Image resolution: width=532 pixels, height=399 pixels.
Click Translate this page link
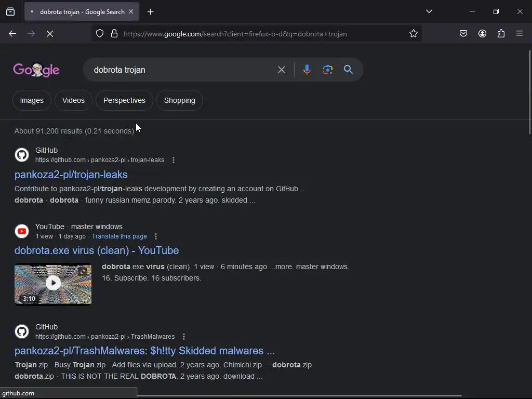coord(119,236)
